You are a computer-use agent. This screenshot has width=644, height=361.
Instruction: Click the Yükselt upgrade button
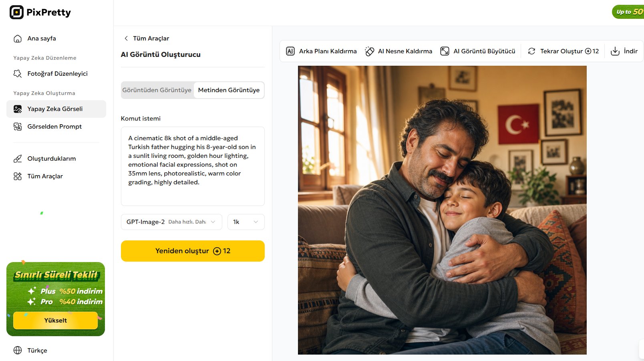56,321
